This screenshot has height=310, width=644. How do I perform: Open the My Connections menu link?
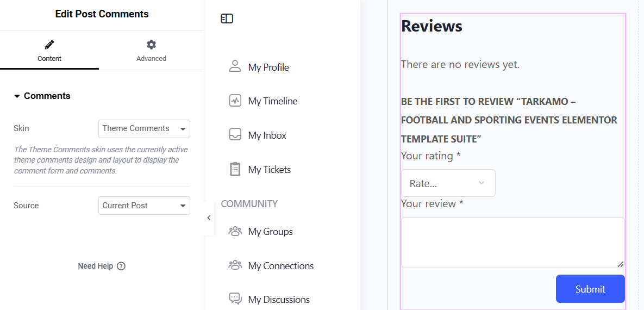click(280, 266)
